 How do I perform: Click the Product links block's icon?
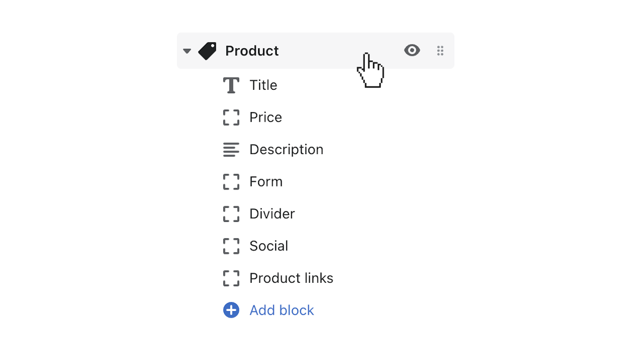(231, 278)
